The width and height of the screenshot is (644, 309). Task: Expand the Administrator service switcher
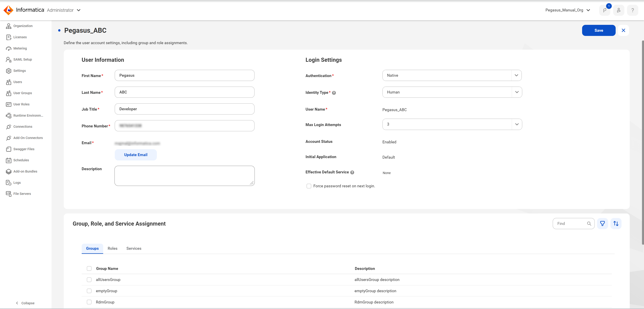[79, 10]
